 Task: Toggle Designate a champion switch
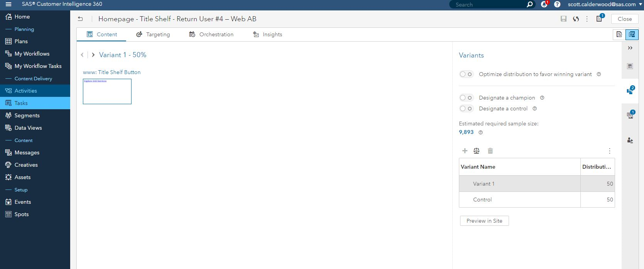pos(466,98)
